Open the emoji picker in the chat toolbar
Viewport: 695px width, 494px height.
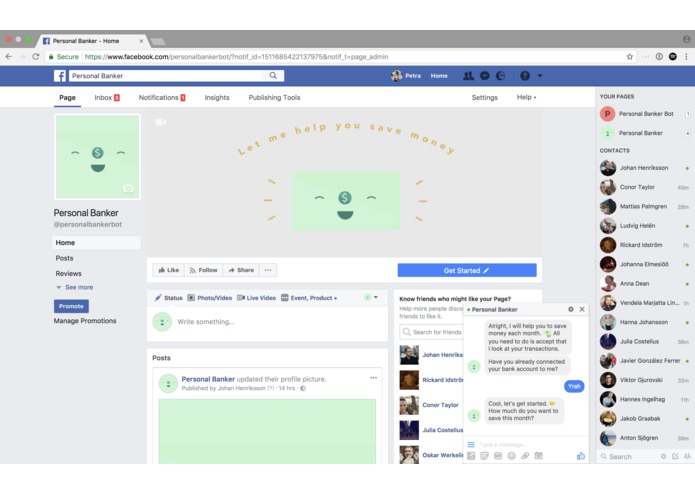point(511,456)
